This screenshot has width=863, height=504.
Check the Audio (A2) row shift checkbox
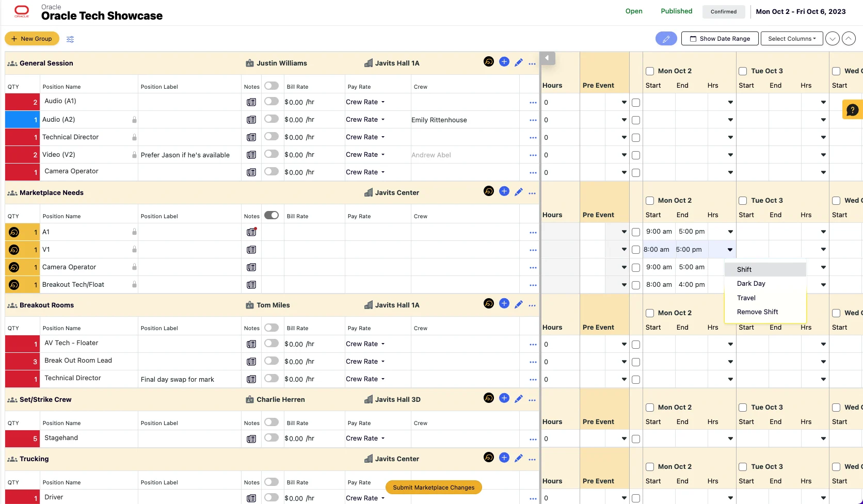(x=636, y=120)
